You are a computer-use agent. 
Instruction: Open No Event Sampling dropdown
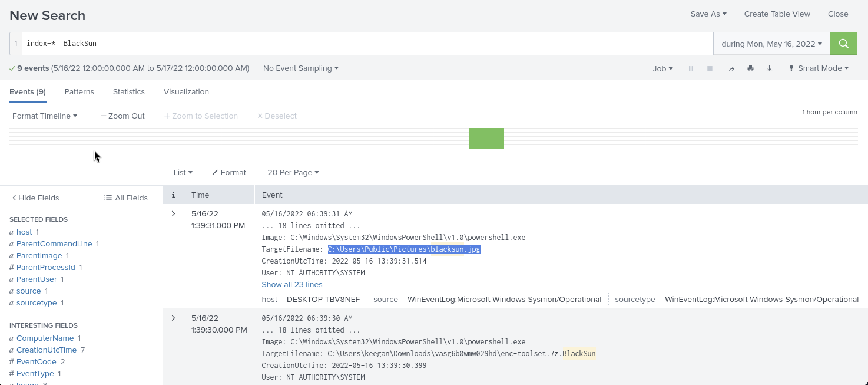point(301,68)
